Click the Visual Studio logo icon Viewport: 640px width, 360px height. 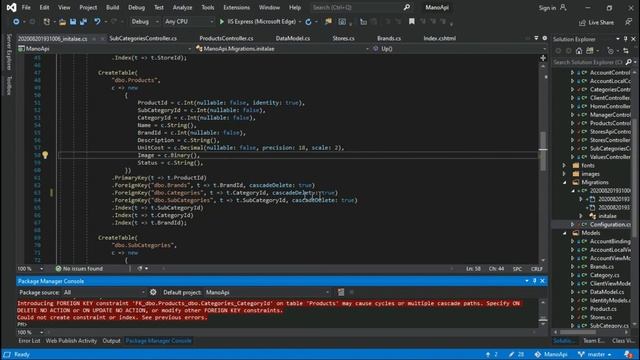[11, 7]
